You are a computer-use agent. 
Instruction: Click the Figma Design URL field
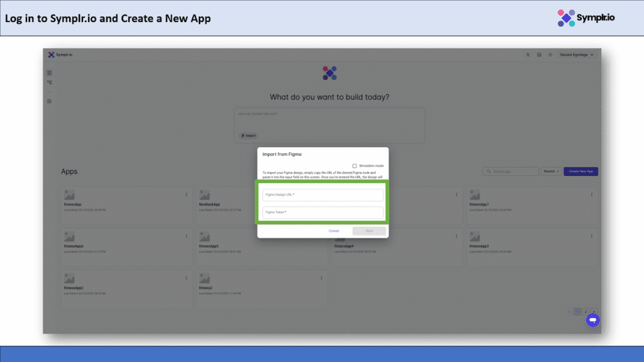click(323, 195)
